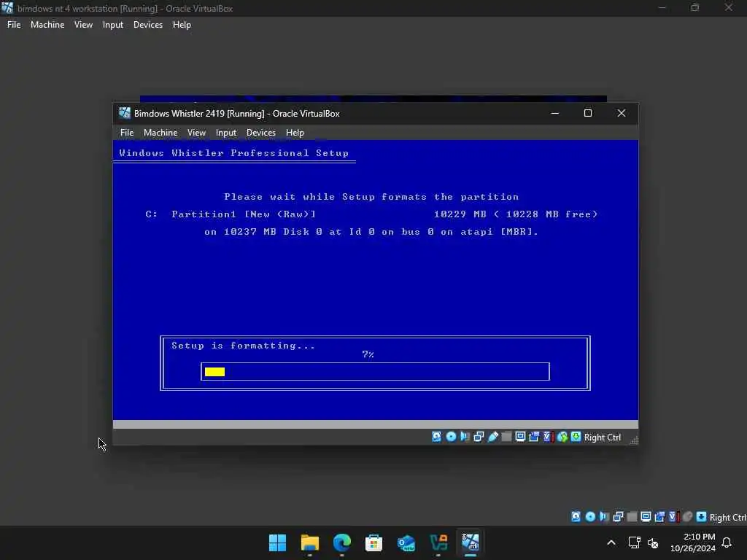Click audio indicator in NT 4 window status bar

click(604, 517)
